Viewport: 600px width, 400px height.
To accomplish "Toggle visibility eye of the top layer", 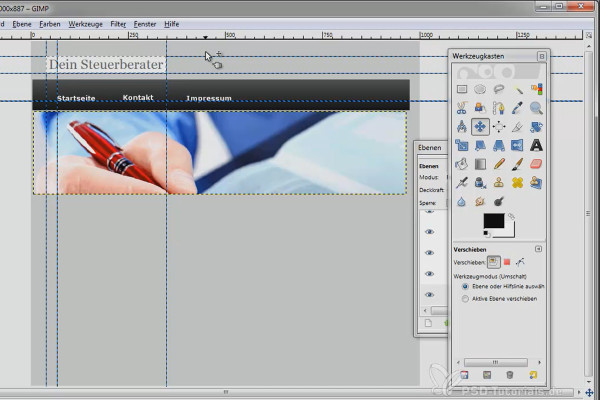I will (x=429, y=213).
